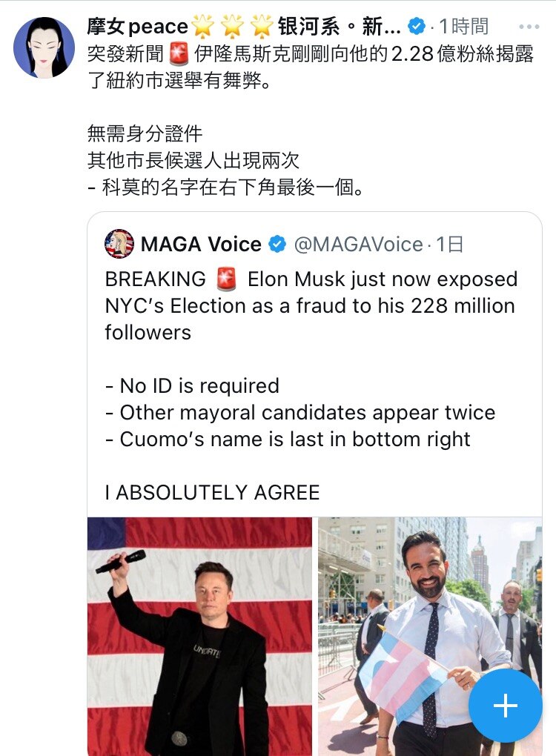Tap the line 無需身分證件

click(145, 134)
